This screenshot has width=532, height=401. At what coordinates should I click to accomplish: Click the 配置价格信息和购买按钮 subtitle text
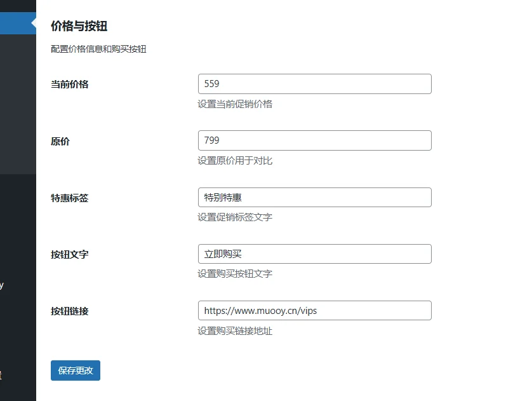pos(98,49)
